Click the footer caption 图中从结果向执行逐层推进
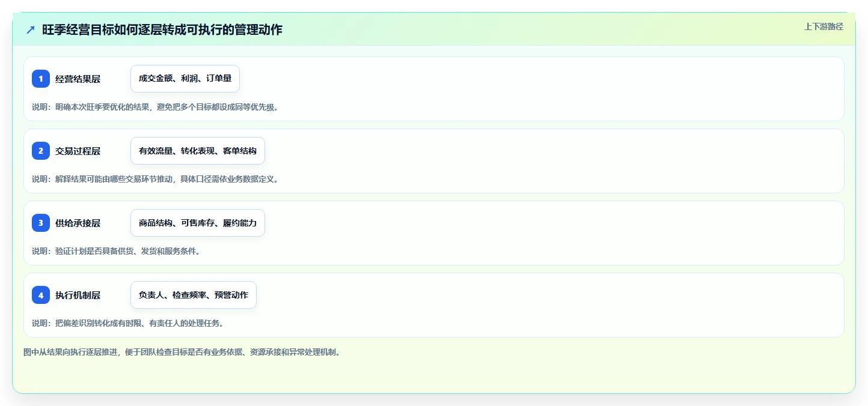 [x=72, y=353]
